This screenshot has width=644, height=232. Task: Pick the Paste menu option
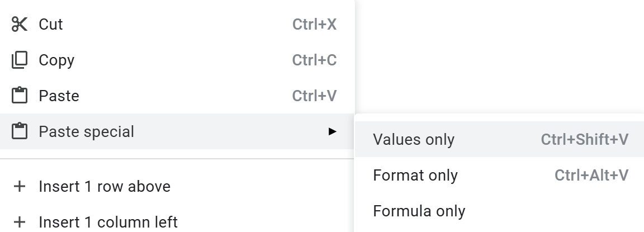(x=59, y=96)
